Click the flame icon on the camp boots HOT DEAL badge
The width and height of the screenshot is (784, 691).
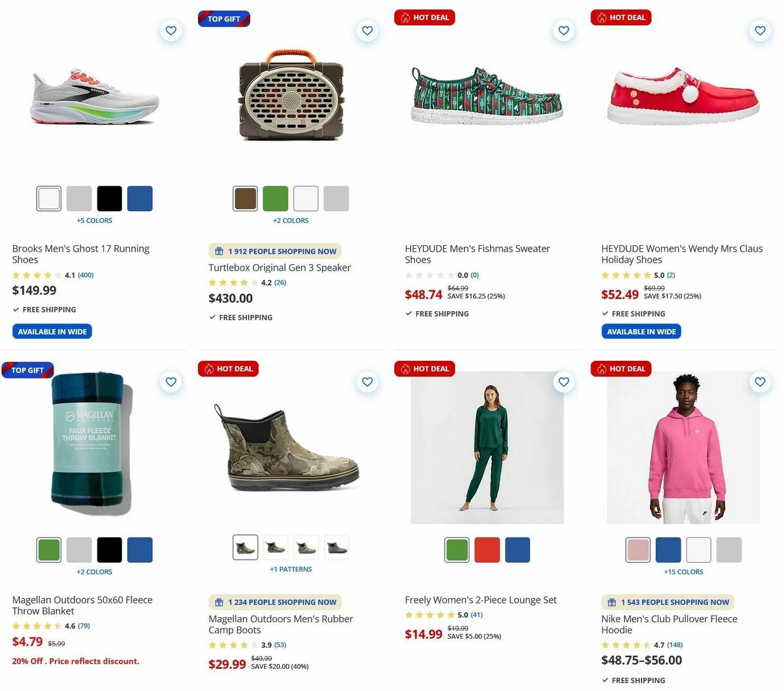210,369
